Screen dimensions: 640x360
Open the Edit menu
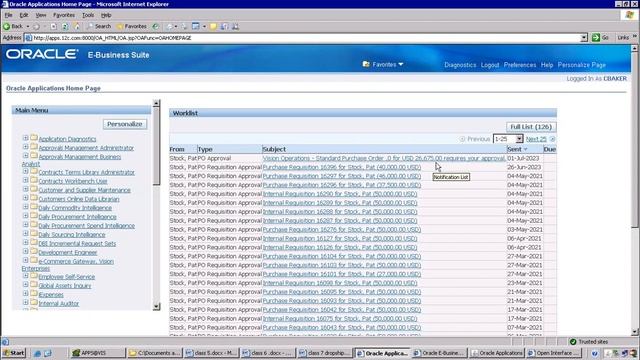pos(24,15)
